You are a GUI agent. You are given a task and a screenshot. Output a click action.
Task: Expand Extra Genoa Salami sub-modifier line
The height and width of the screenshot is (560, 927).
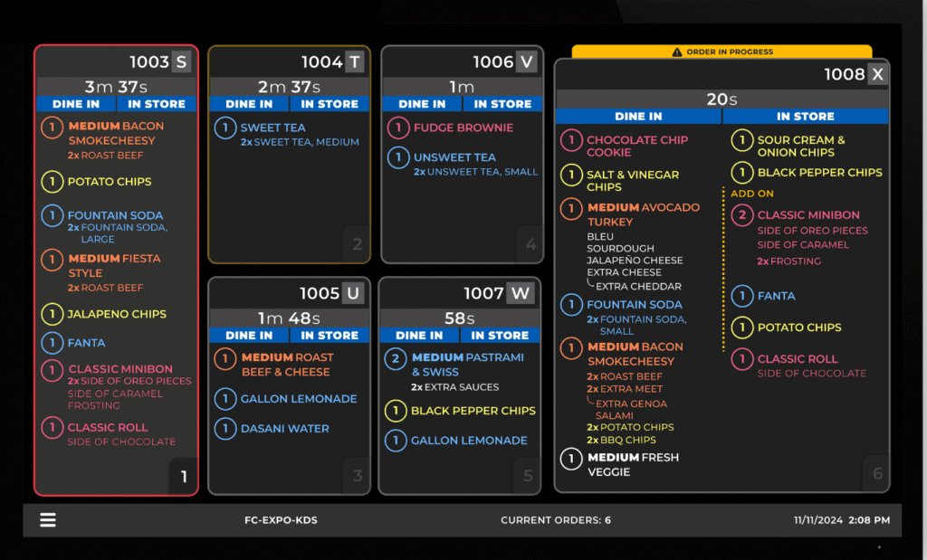tap(629, 403)
